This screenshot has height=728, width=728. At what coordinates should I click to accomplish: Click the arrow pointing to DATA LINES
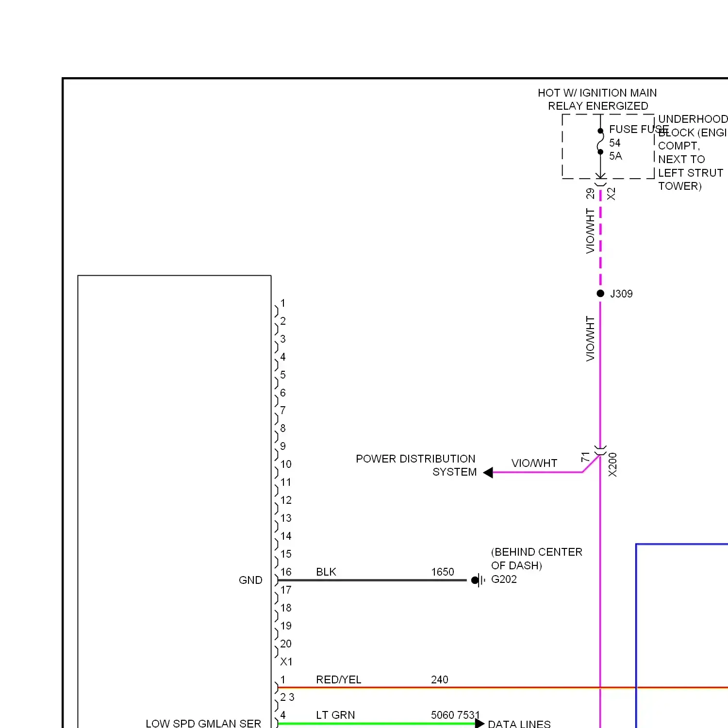480,724
